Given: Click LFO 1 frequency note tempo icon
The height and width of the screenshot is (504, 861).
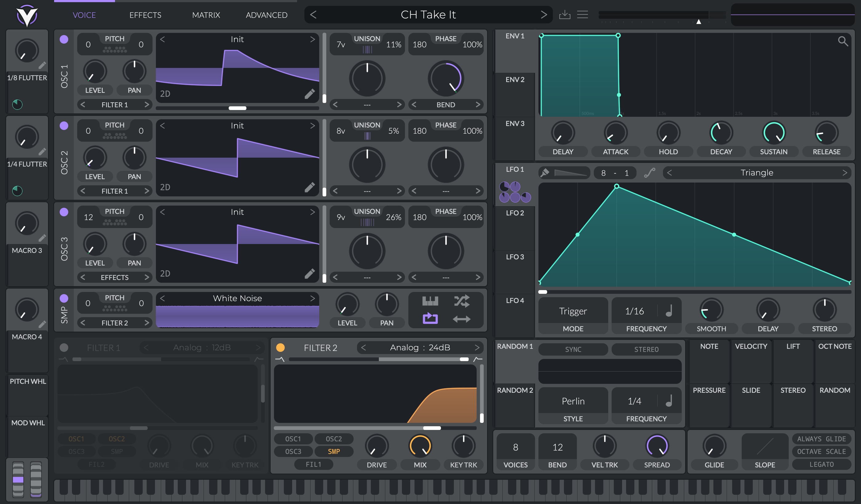Looking at the screenshot, I should click(x=669, y=311).
